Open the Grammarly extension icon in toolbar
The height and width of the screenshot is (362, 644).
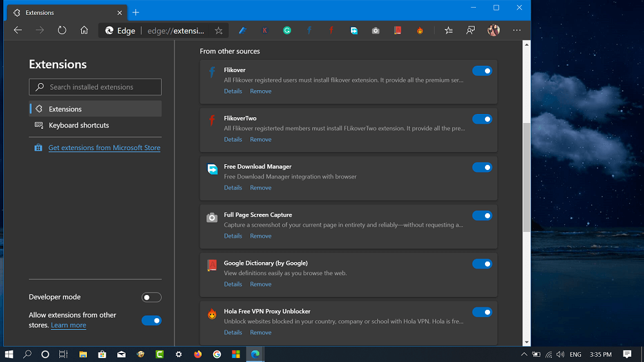(x=287, y=30)
